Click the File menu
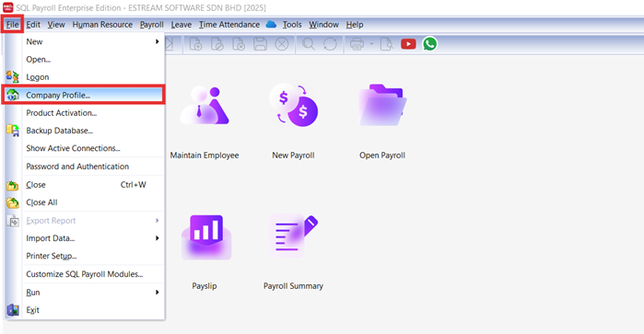 tap(12, 25)
